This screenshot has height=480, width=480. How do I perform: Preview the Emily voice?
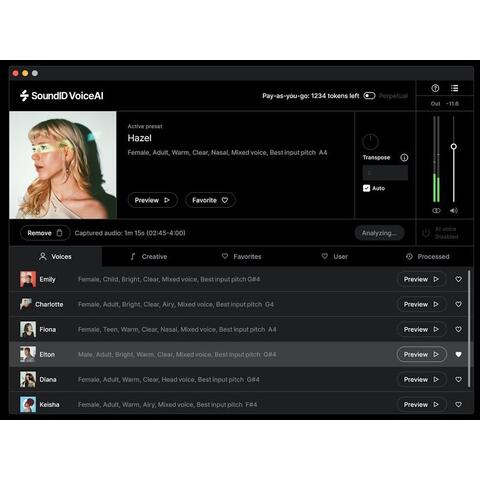point(422,279)
